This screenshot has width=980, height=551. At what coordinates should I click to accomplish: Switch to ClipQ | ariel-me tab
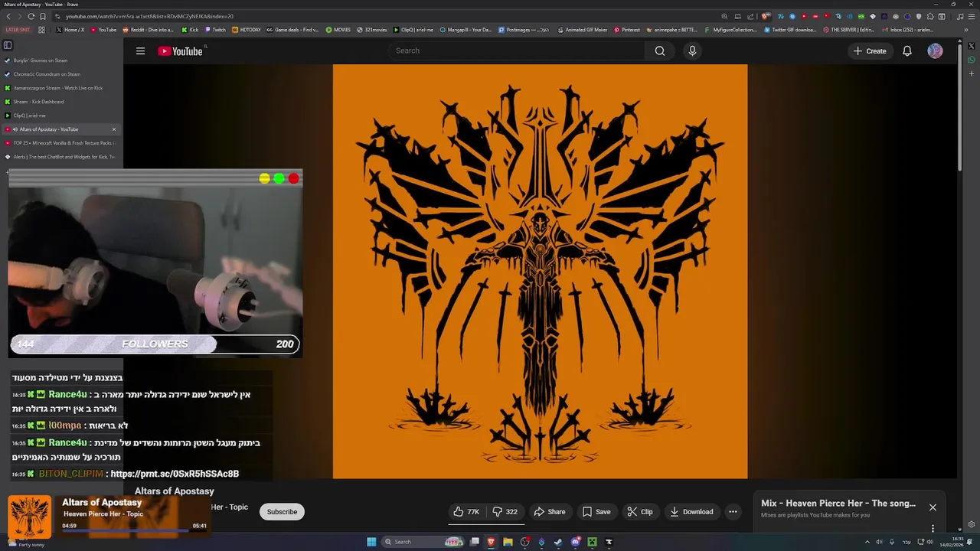[61, 116]
